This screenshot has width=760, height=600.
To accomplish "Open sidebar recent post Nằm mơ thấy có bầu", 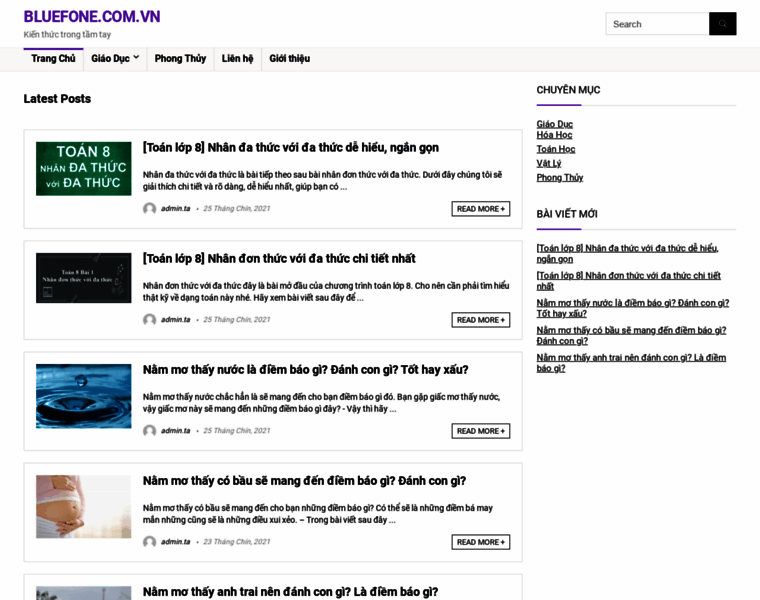I will pos(631,335).
